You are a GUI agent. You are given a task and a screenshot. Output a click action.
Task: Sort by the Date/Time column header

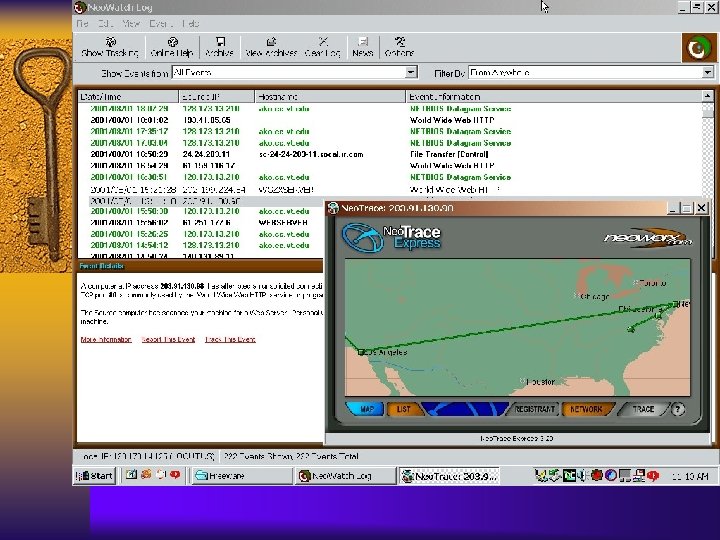pos(128,96)
